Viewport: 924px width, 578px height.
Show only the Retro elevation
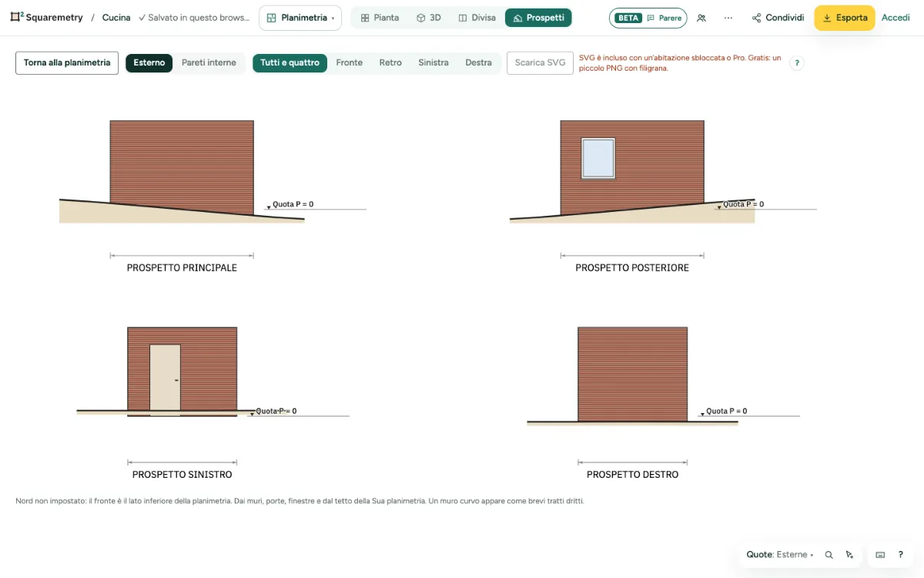(390, 63)
